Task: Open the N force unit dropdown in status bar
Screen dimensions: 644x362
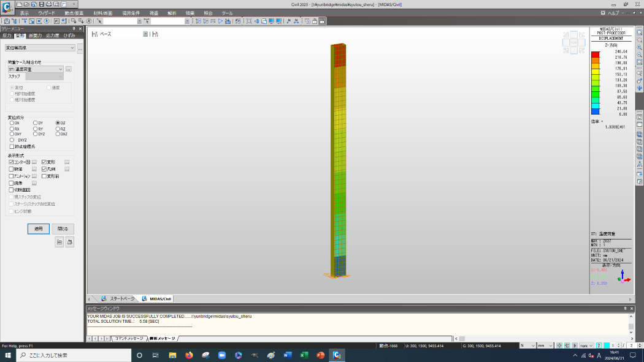Action: (533, 345)
